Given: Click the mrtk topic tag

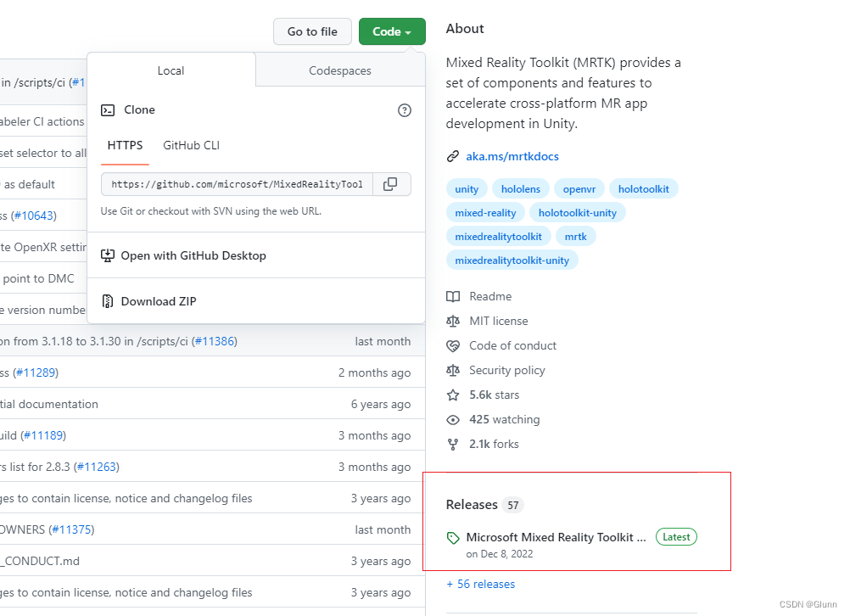Looking at the screenshot, I should (576, 237).
